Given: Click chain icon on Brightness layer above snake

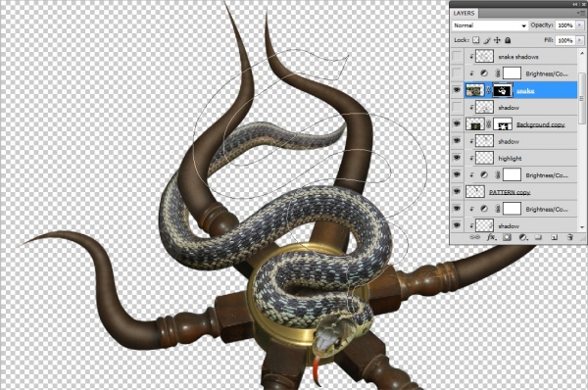Looking at the screenshot, I should [x=498, y=73].
